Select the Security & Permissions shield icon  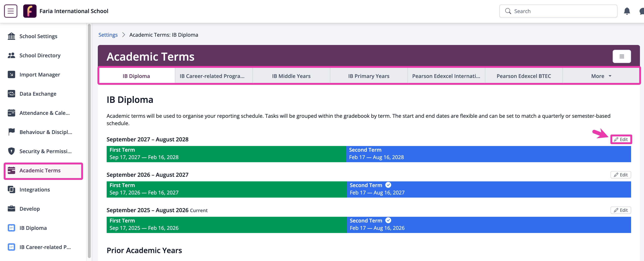coord(11,151)
